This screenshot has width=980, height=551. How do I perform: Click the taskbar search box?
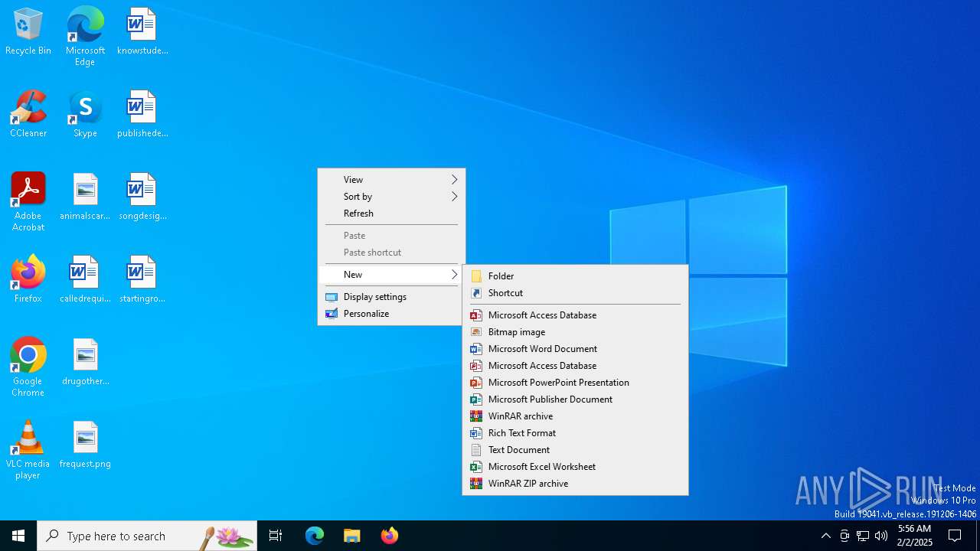pos(147,536)
